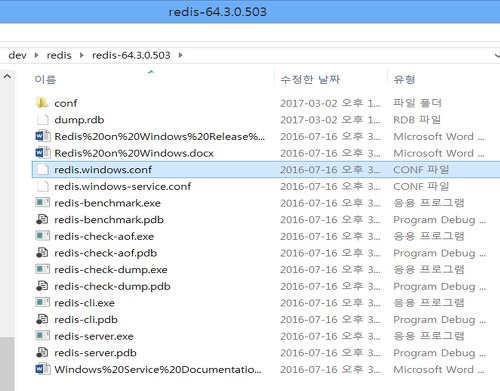Click the redis-server.pdb file icon
500x391 pixels.
coord(42,353)
